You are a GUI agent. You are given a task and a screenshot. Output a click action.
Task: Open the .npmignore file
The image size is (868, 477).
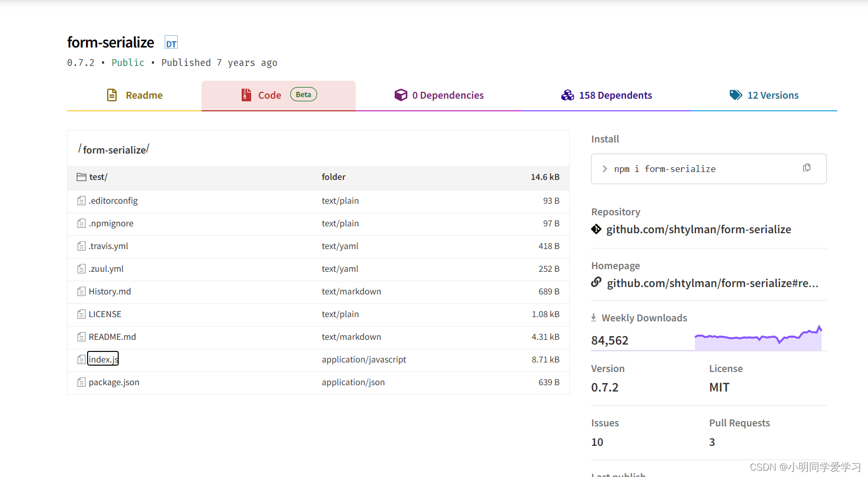click(x=111, y=224)
